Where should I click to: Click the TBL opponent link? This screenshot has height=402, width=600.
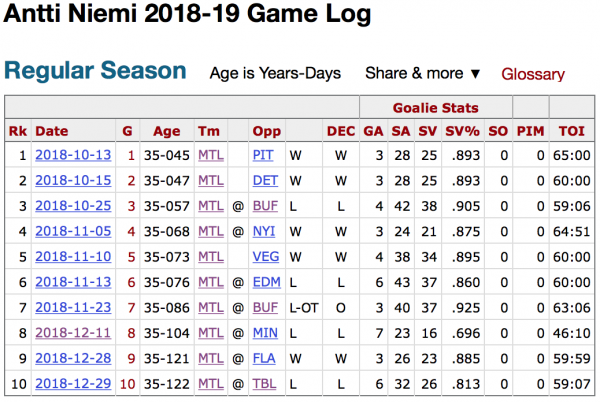point(265,381)
